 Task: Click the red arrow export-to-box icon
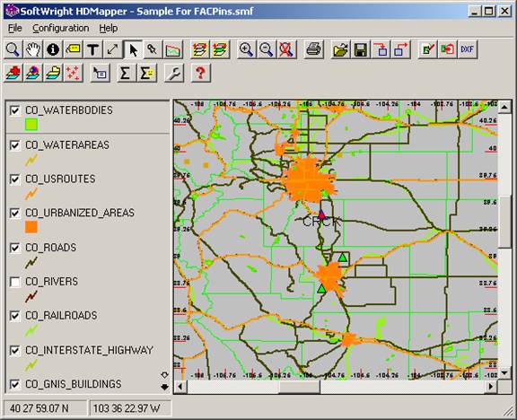tap(401, 49)
